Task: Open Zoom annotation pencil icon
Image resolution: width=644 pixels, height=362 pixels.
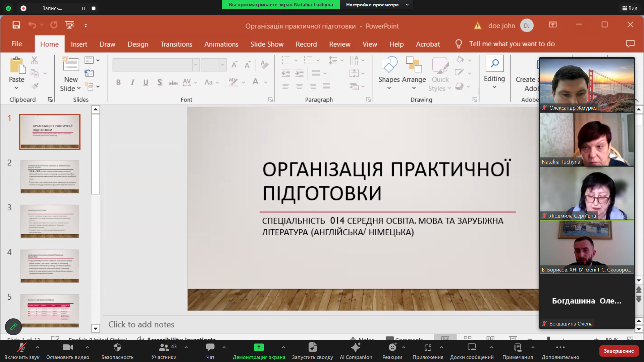Action: coord(13,326)
